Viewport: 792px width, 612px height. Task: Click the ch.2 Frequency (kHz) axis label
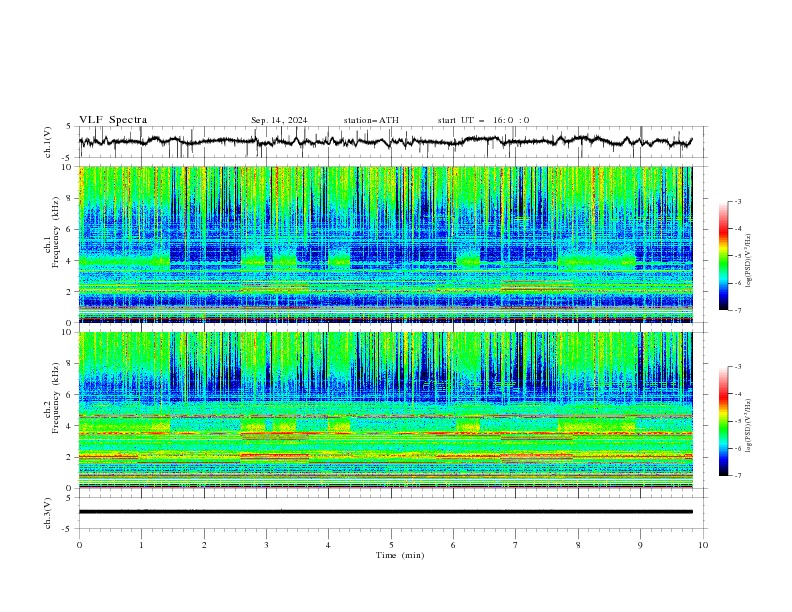(x=57, y=398)
